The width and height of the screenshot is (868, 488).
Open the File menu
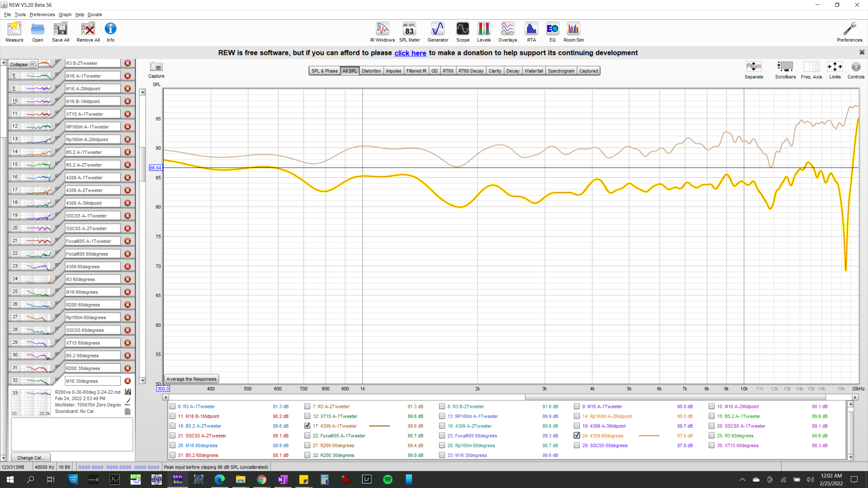click(x=7, y=15)
